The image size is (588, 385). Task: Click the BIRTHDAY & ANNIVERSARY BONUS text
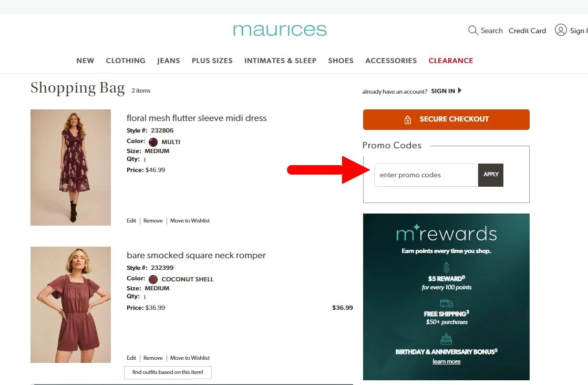(446, 352)
